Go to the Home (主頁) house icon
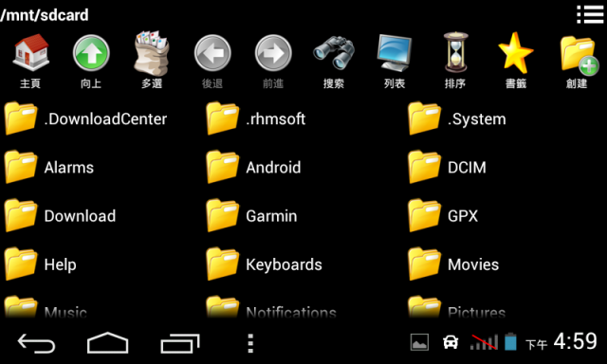 [30, 52]
